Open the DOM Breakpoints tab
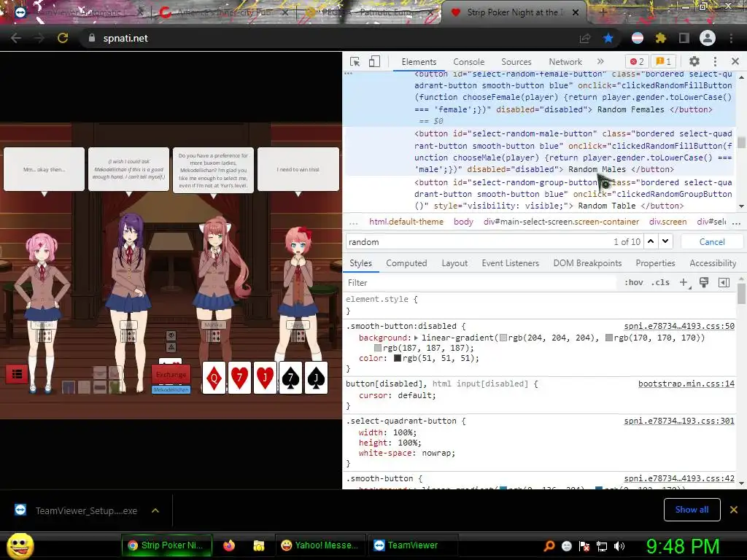This screenshot has width=747, height=560. pyautogui.click(x=587, y=263)
